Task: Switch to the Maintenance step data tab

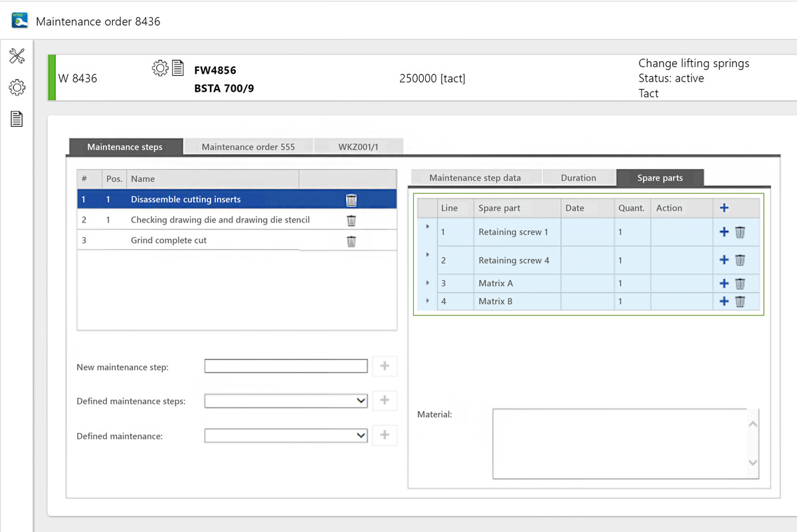Action: tap(475, 178)
